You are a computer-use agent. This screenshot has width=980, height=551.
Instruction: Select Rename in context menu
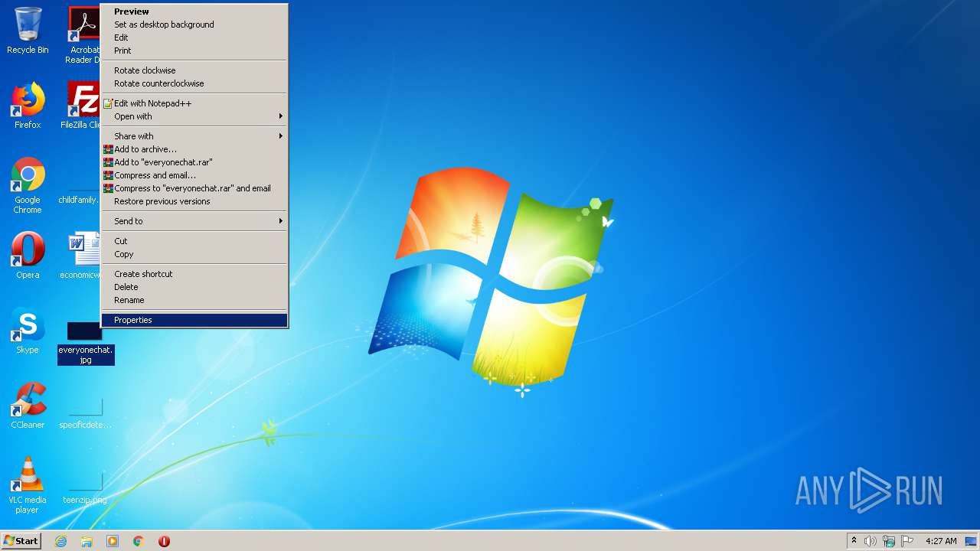[194, 300]
